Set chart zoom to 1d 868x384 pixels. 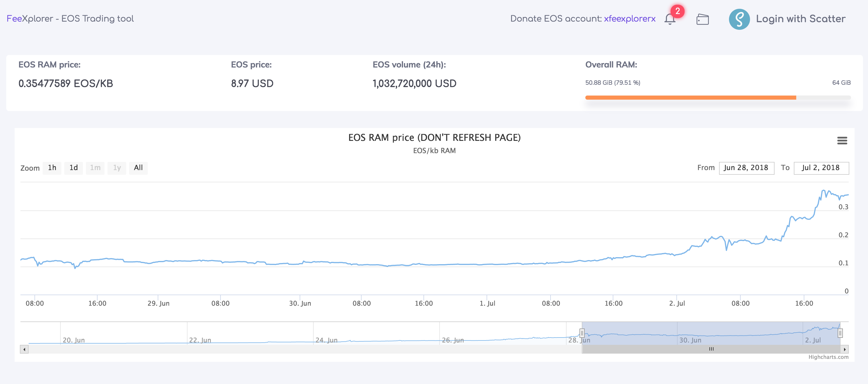click(x=74, y=168)
